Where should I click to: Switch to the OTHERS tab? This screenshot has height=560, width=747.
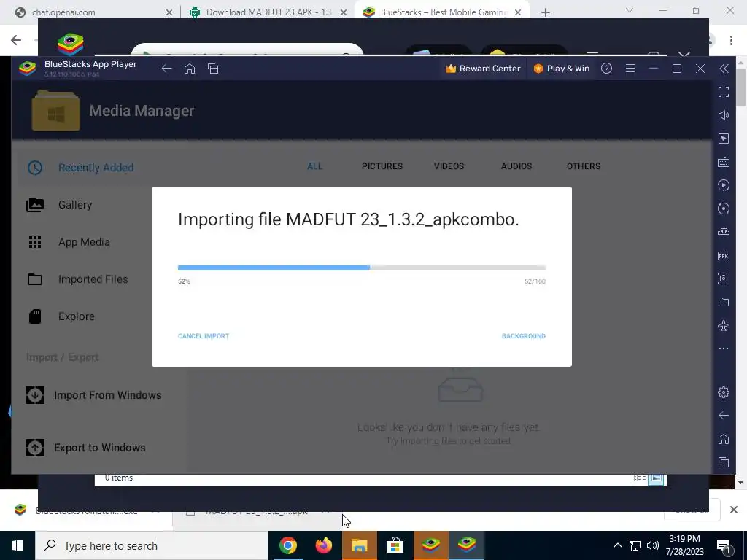point(584,166)
